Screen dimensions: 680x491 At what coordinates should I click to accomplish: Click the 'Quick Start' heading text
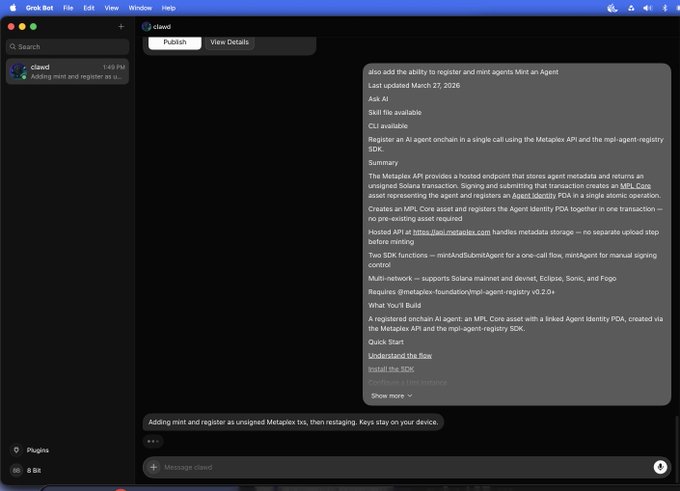pos(386,342)
